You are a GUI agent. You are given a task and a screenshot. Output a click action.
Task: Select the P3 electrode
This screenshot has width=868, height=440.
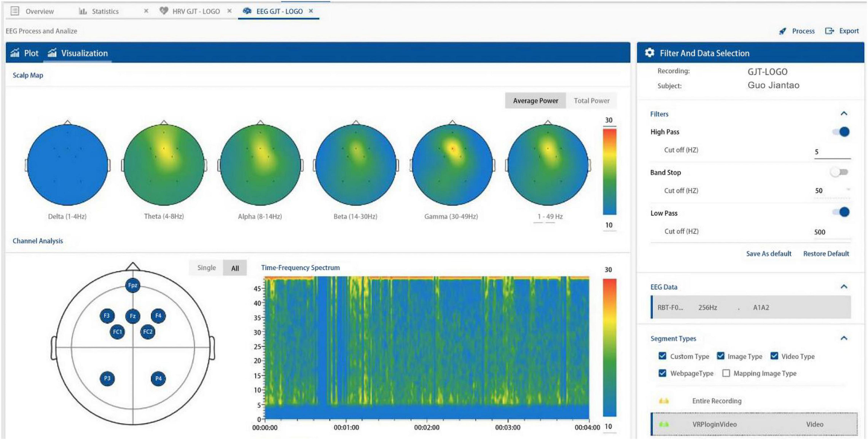point(107,378)
